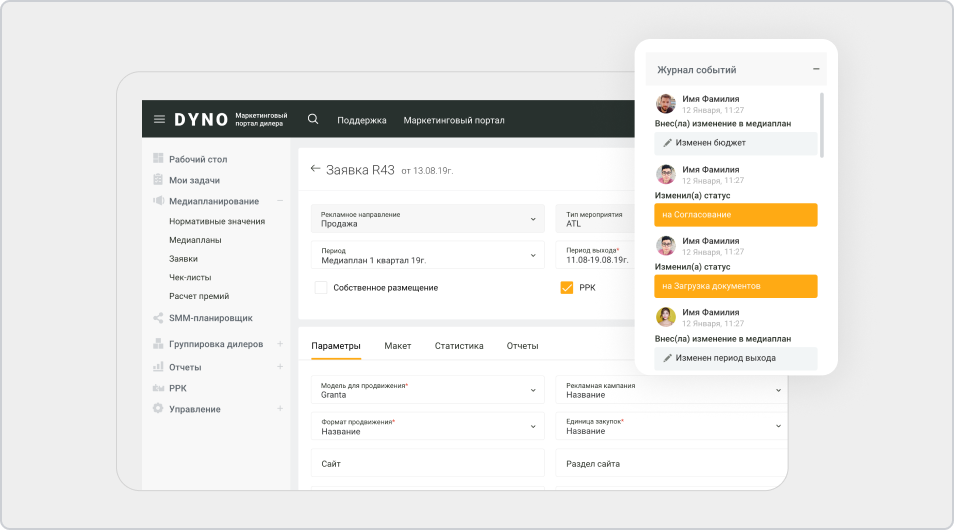The image size is (954, 530).
Task: Click the search magnifier icon
Action: 313,119
